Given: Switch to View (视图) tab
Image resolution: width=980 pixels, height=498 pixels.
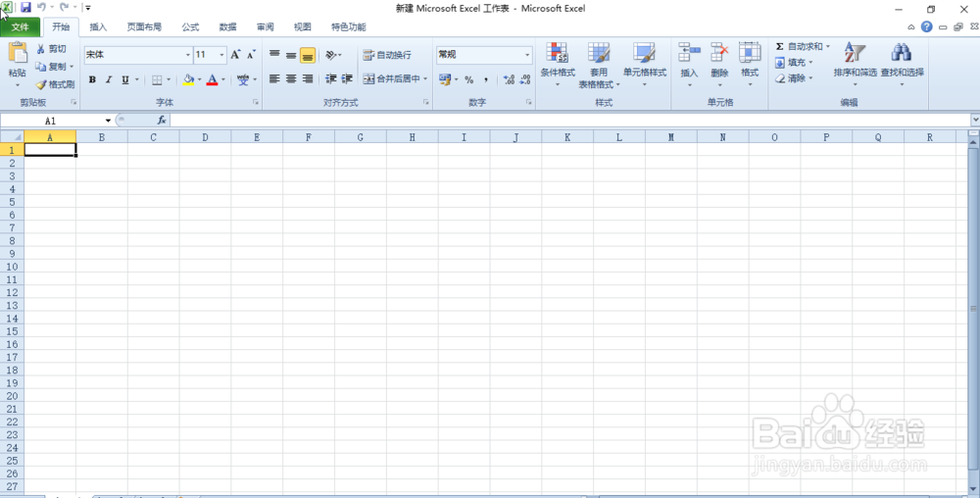Looking at the screenshot, I should click(x=303, y=26).
